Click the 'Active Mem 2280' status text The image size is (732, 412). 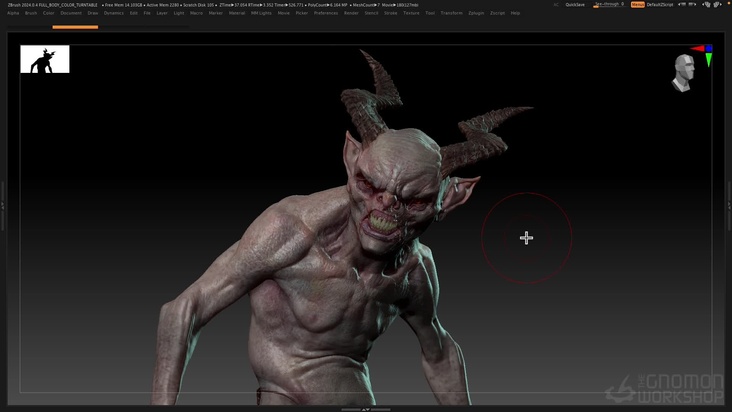tap(162, 5)
